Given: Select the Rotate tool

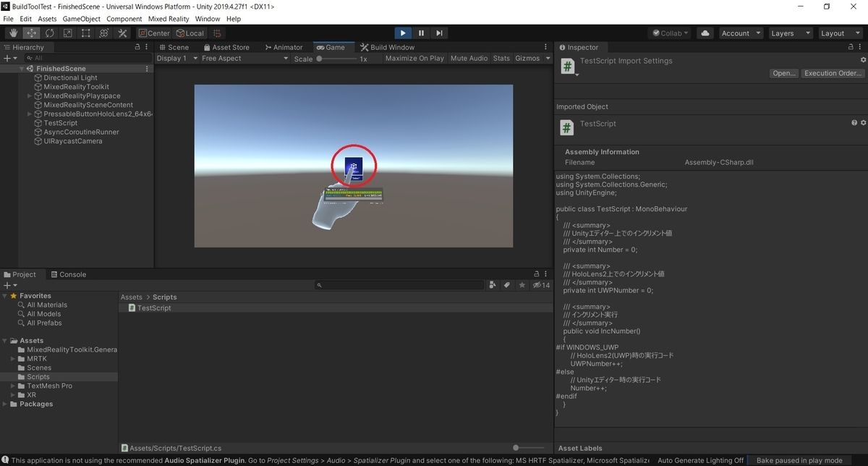Looking at the screenshot, I should click(50, 33).
